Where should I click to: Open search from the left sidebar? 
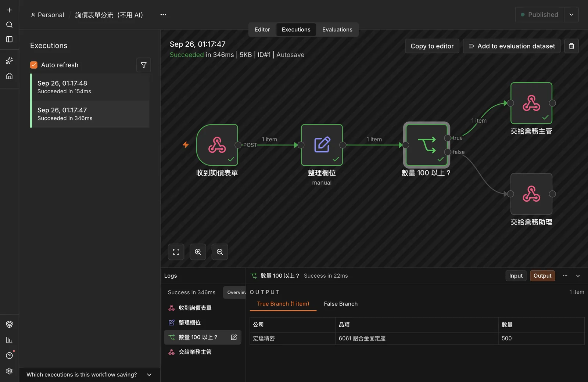click(x=9, y=25)
